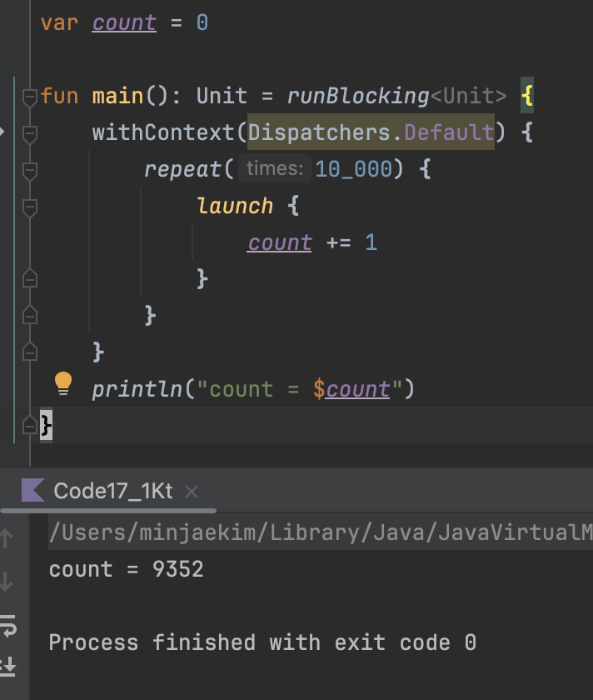Click scroll-to-end icon in run console

[x=8, y=666]
